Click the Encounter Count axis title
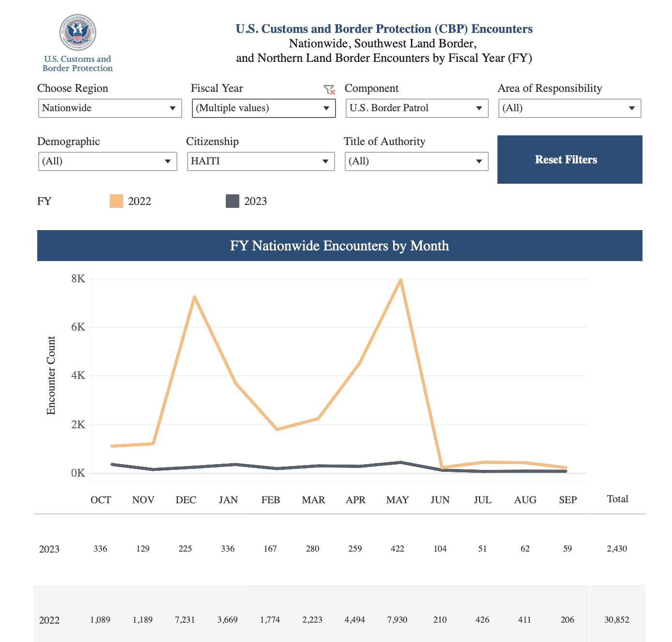This screenshot has width=672, height=642. point(51,376)
